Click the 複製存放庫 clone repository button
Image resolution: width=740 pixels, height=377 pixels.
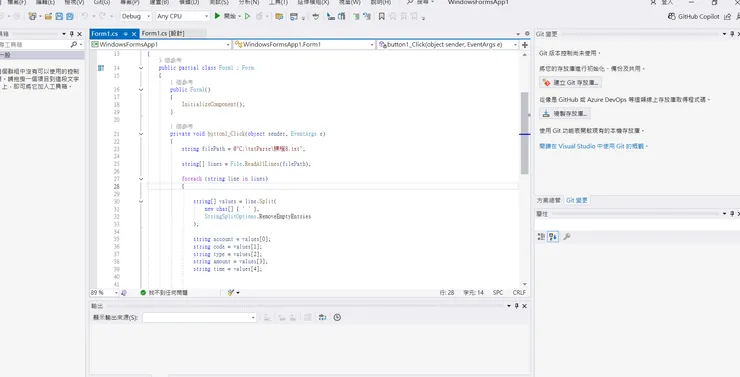coord(565,114)
